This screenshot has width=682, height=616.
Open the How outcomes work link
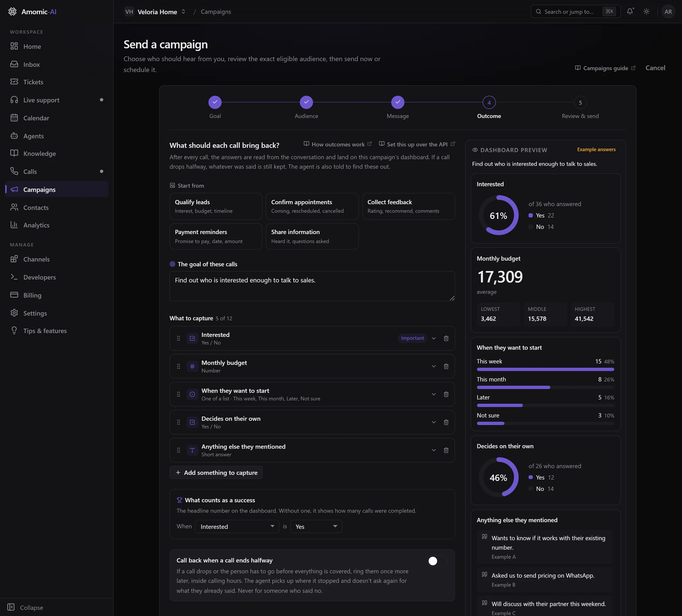[x=338, y=144]
